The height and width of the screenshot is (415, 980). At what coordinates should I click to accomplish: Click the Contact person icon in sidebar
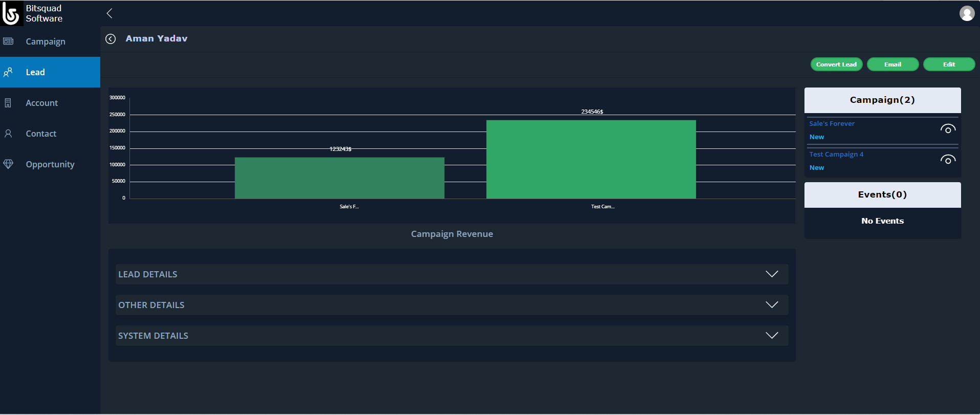tap(8, 134)
